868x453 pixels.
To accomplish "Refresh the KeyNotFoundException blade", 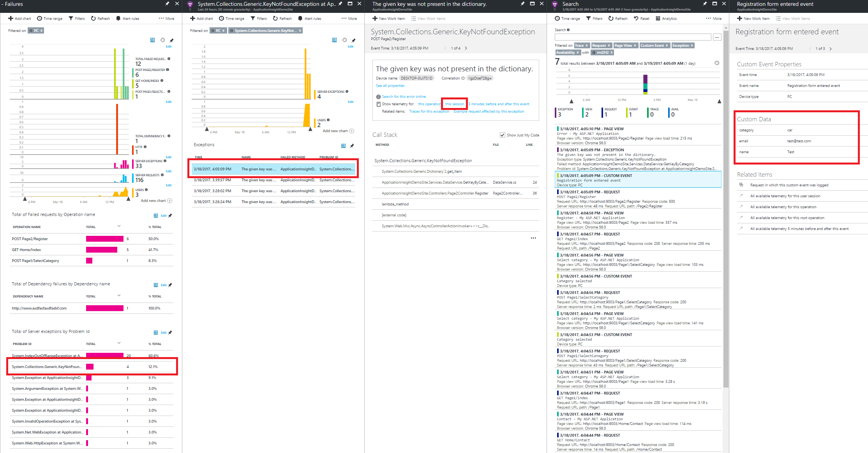I will click(282, 18).
